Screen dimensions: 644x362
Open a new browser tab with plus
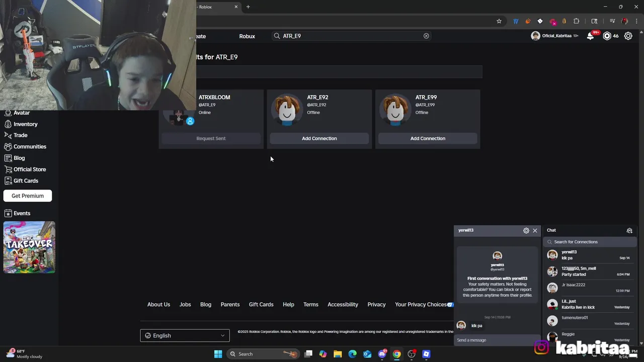[x=248, y=7]
